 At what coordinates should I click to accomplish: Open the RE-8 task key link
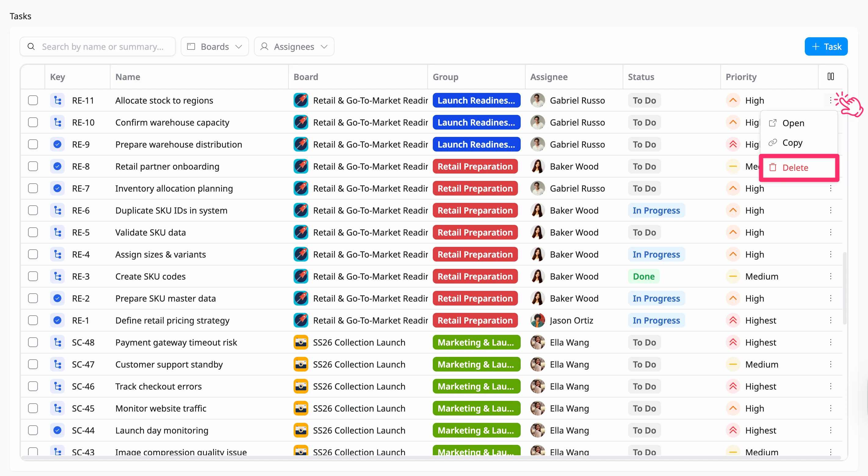(x=81, y=167)
